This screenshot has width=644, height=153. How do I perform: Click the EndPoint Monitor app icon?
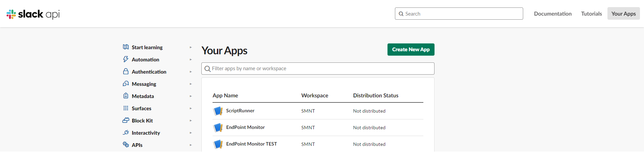[x=218, y=128]
